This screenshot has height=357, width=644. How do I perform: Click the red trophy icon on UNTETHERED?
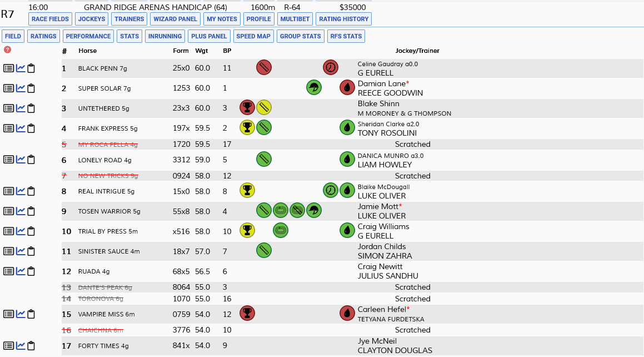pos(247,108)
